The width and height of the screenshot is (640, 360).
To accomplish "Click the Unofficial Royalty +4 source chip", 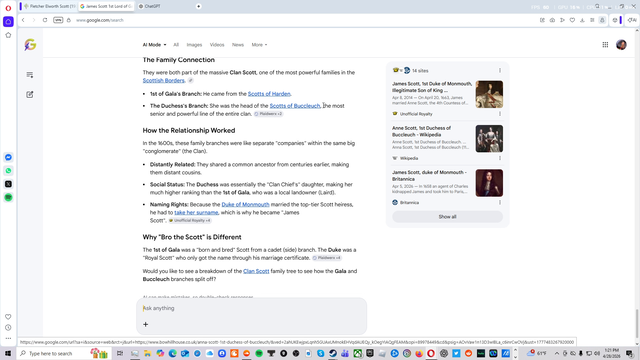I will click(x=190, y=220).
